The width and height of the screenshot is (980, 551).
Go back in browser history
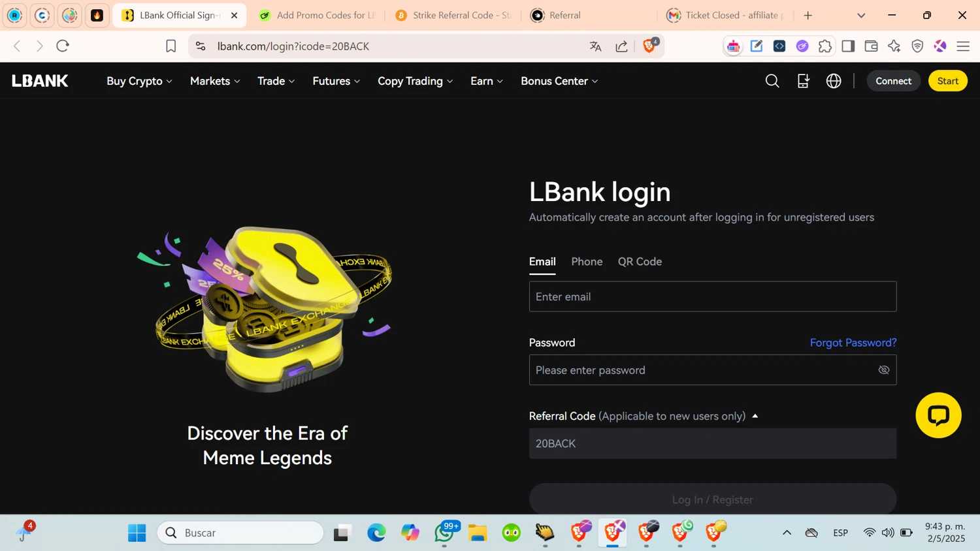click(18, 46)
